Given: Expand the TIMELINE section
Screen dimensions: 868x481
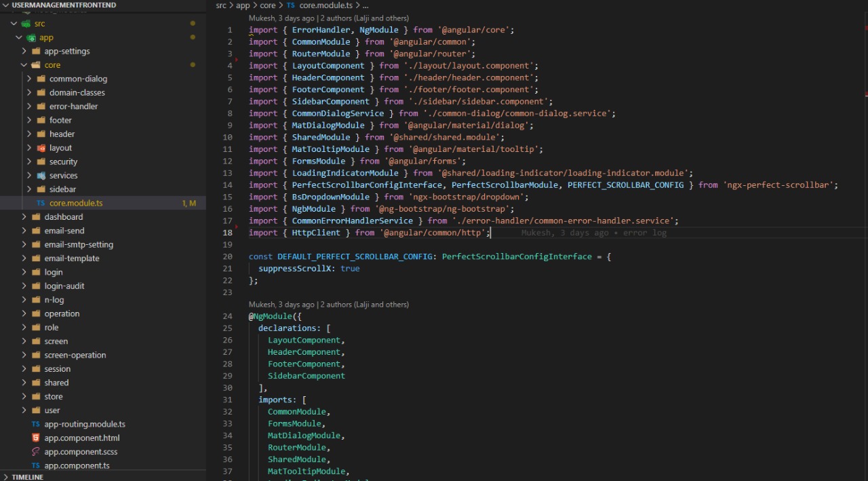Looking at the screenshot, I should tap(7, 477).
